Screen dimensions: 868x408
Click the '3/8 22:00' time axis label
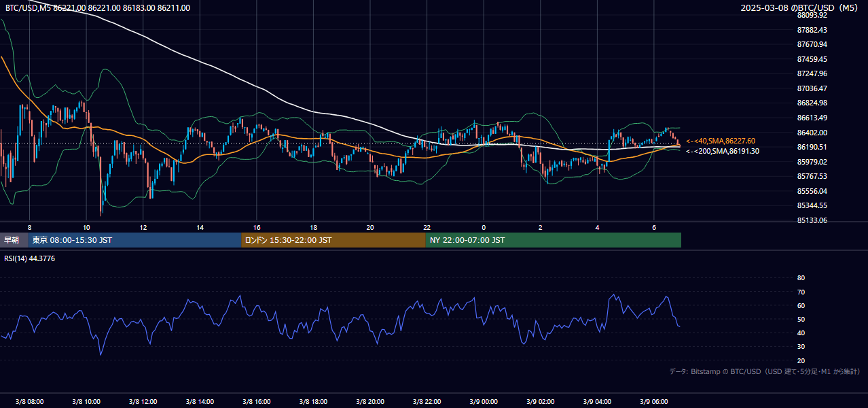coord(427,402)
